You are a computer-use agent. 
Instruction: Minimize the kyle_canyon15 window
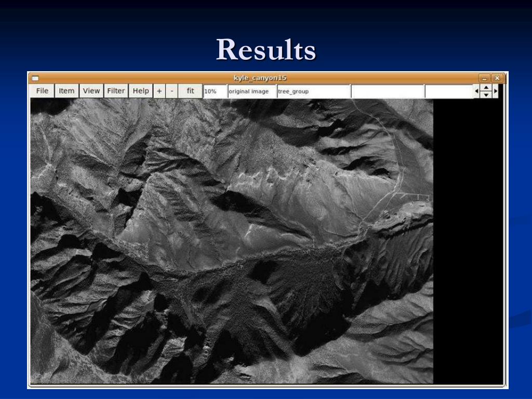point(485,78)
